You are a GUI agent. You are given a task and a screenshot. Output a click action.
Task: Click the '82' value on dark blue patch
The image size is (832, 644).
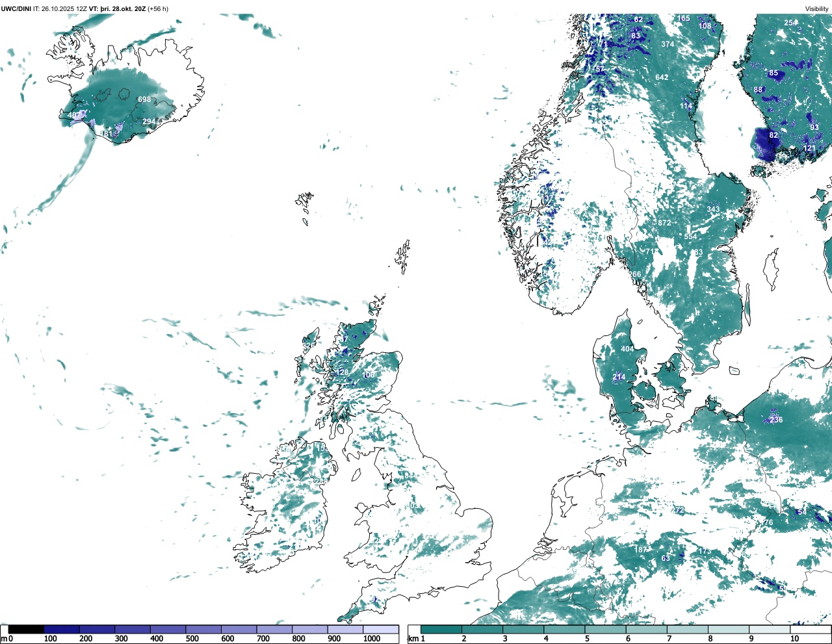click(x=773, y=135)
